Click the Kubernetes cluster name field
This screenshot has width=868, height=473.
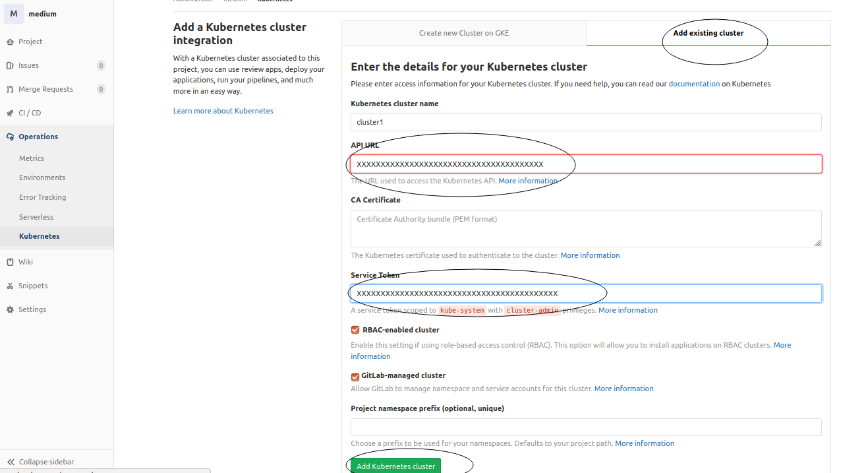pos(586,122)
